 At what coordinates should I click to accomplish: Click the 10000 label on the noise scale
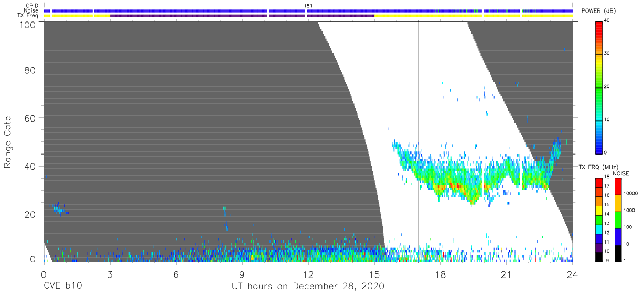[x=630, y=194]
